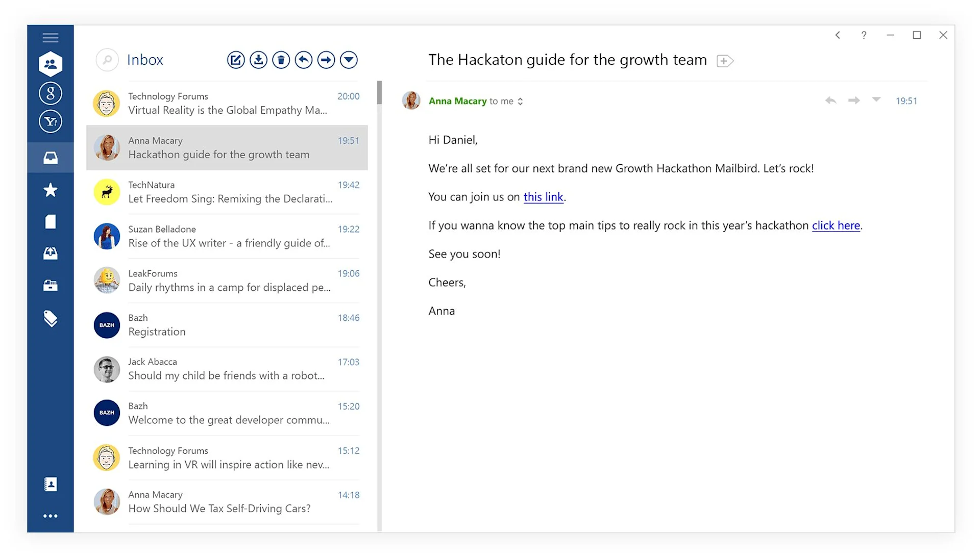Screen dimensions: 980x560
Task: Select the email from Suzan Belladone
Action: point(227,236)
